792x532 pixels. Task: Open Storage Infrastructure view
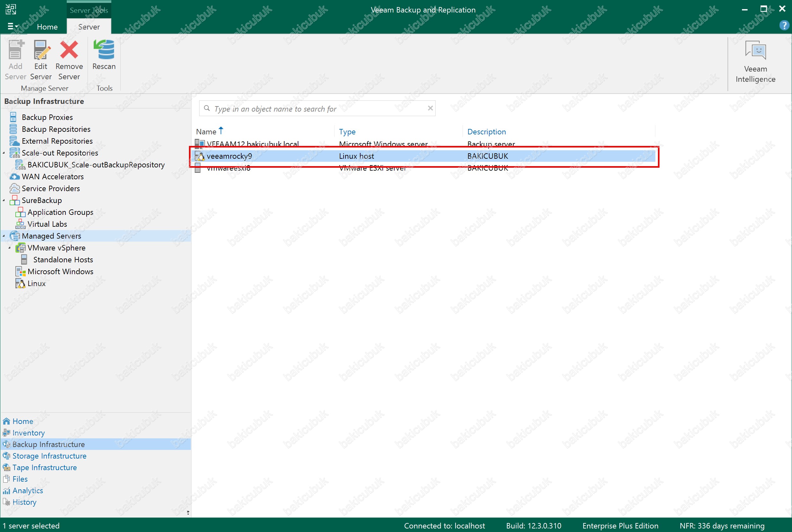[x=49, y=456]
